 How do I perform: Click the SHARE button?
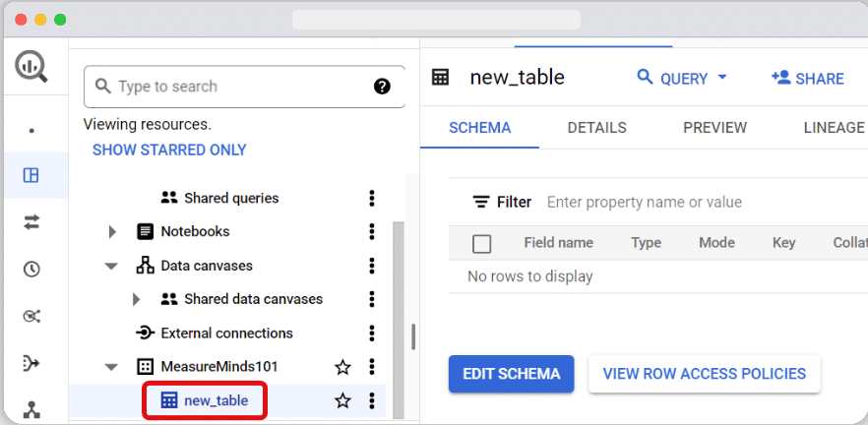click(808, 78)
